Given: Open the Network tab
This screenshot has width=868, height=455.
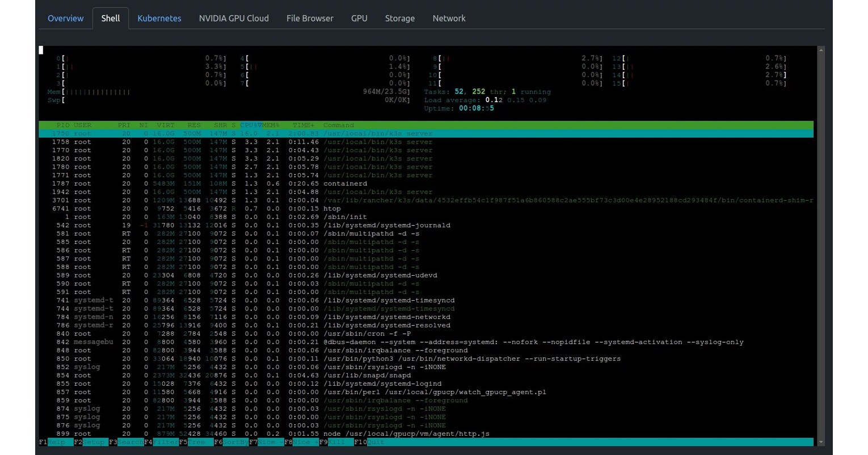Looking at the screenshot, I should click(x=449, y=18).
